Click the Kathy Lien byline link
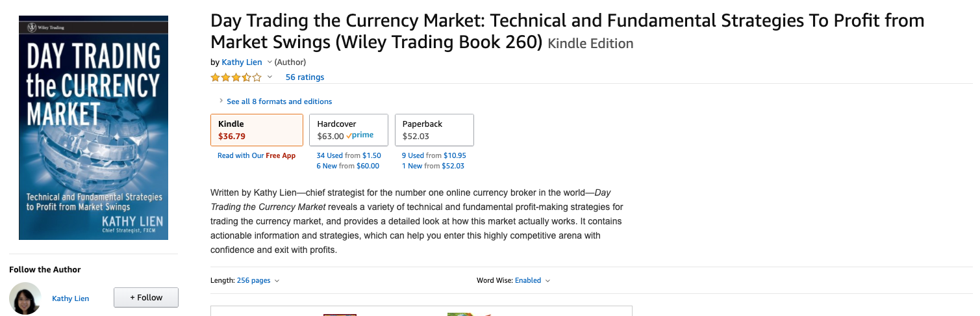This screenshot has width=980, height=316. point(242,62)
